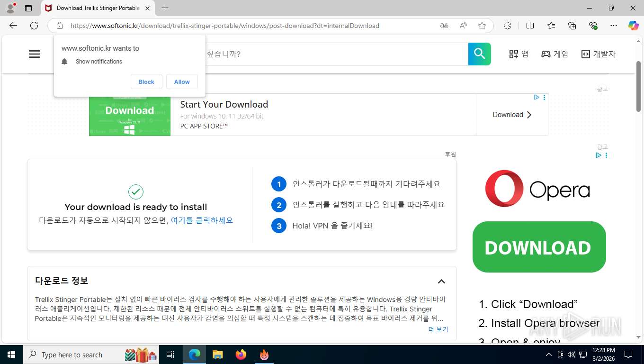Image resolution: width=644 pixels, height=364 pixels.
Task: Open volume control in system tray
Action: (572, 355)
